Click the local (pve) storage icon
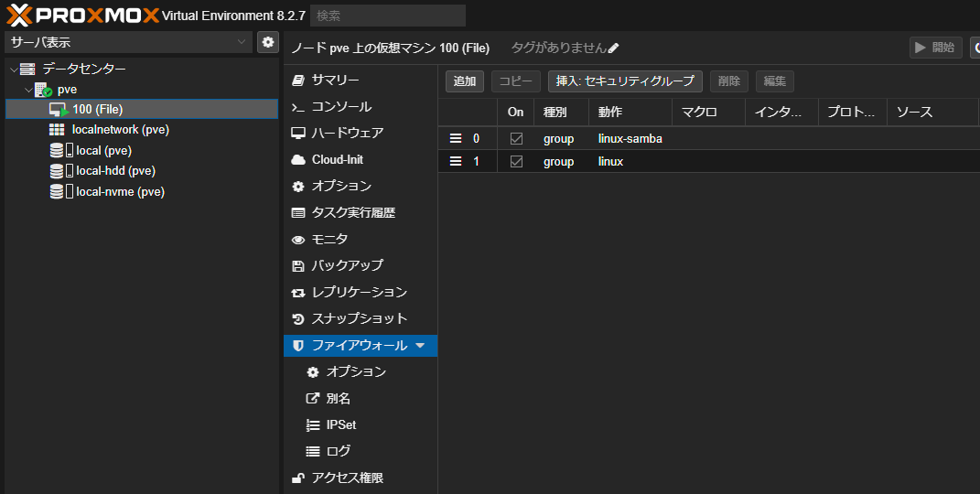Screen dimensions: 980x494 [61, 151]
